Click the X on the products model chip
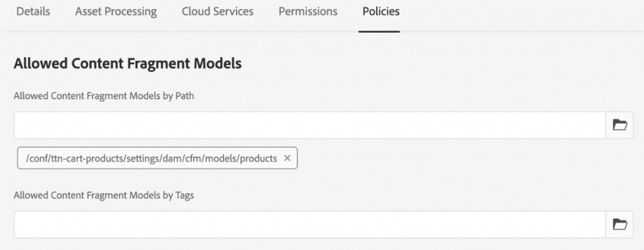Screen dimensions: 644x250 tap(287, 158)
